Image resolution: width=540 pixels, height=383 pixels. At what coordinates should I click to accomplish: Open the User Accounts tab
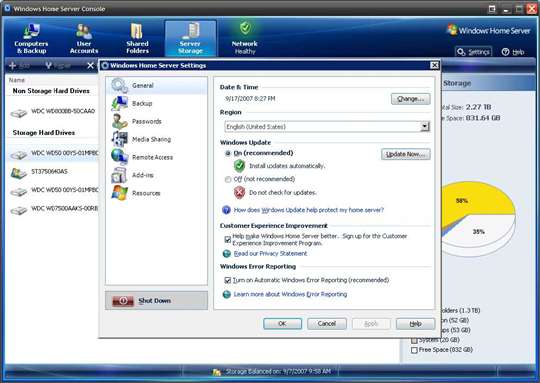84,38
